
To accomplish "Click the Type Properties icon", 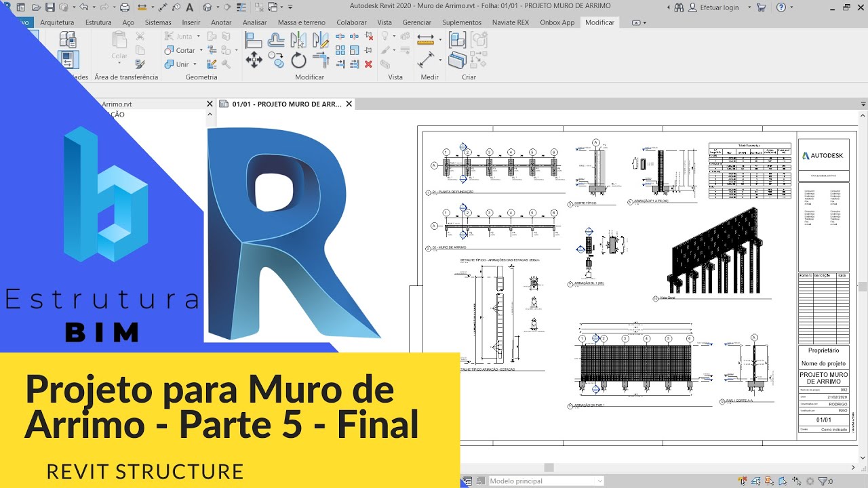I will click(68, 39).
